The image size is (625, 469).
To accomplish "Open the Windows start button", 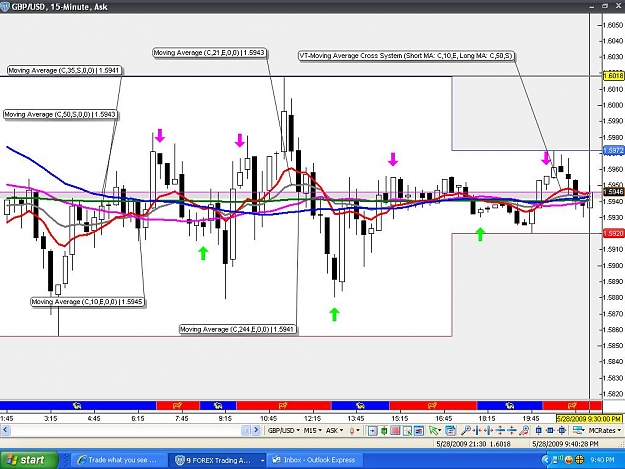I will pyautogui.click(x=29, y=460).
